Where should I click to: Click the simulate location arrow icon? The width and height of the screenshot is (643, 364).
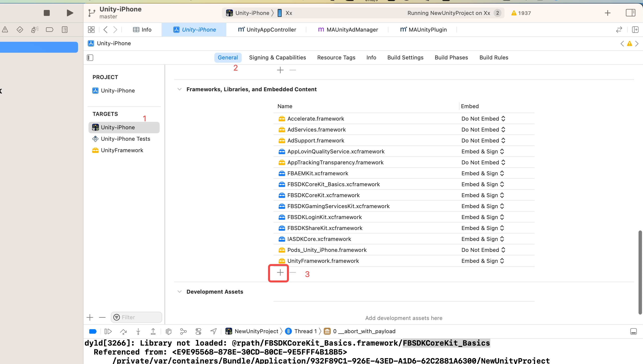(x=213, y=331)
